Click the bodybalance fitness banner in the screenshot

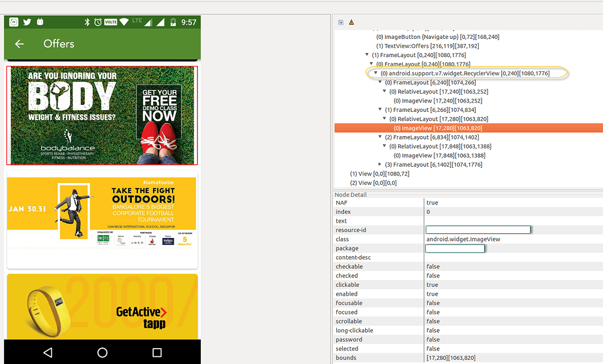102,115
